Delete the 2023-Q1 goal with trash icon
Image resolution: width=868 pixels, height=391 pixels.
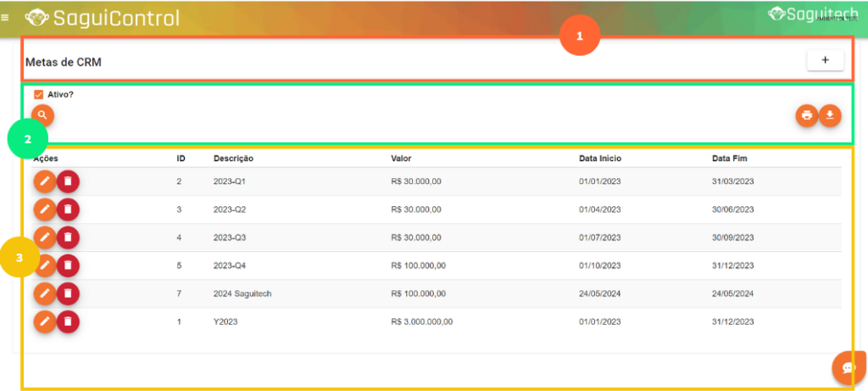(68, 182)
